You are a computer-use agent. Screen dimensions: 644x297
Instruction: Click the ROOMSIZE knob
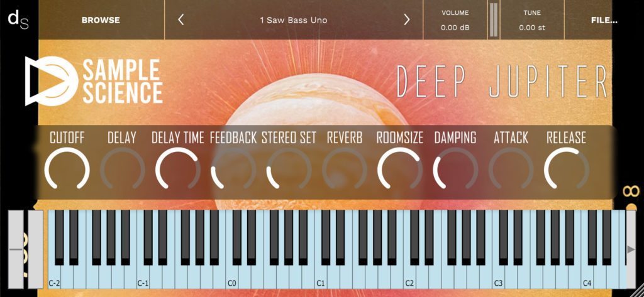click(399, 169)
